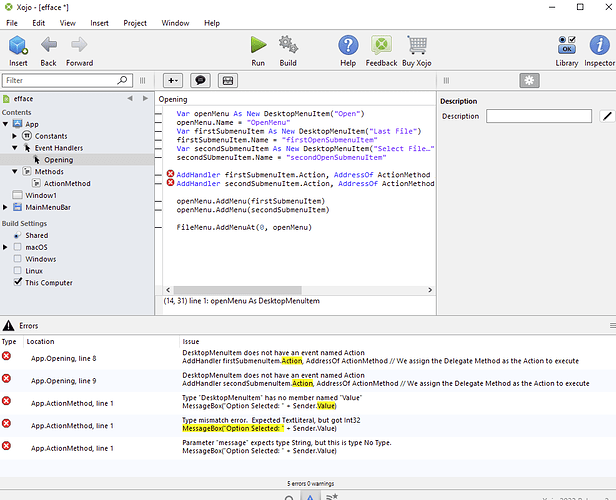
Task: Click the pencil edit icon beside Description
Action: click(x=607, y=116)
